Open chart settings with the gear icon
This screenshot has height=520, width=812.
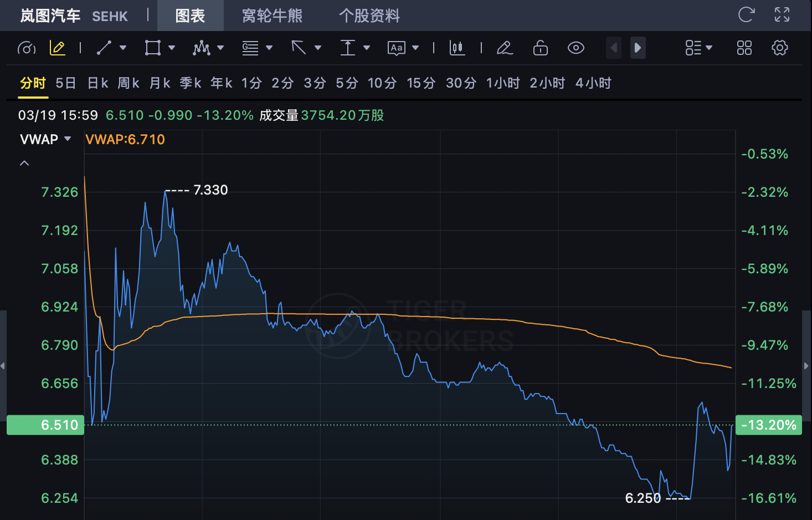coord(780,48)
